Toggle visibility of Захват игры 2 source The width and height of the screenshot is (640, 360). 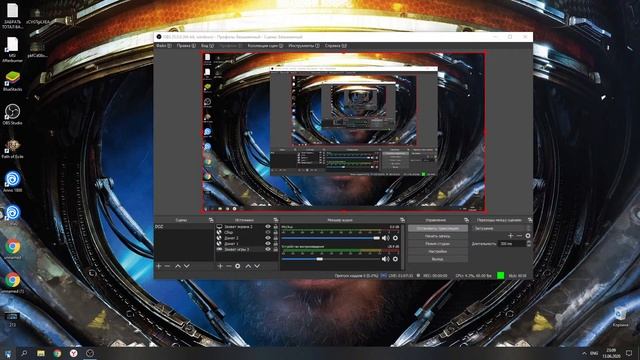tap(268, 249)
